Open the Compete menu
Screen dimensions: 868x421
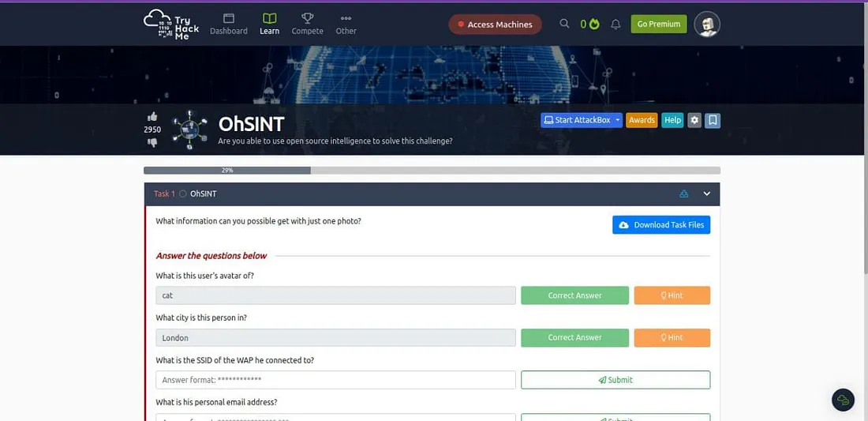(x=307, y=24)
